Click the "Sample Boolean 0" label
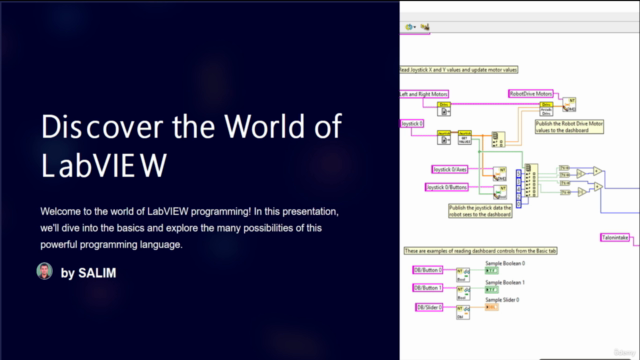The width and height of the screenshot is (640, 360). pyautogui.click(x=505, y=263)
